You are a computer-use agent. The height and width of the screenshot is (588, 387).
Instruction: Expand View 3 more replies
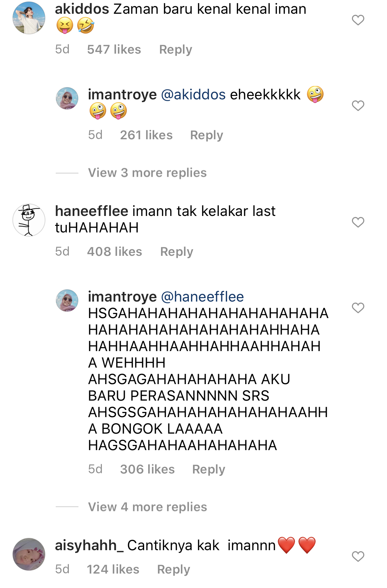147,173
